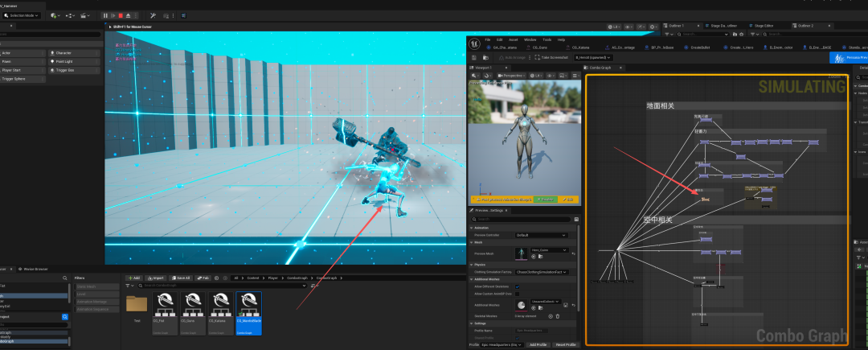This screenshot has width=868, height=350.
Task: Open the Asset menu
Action: 514,39
